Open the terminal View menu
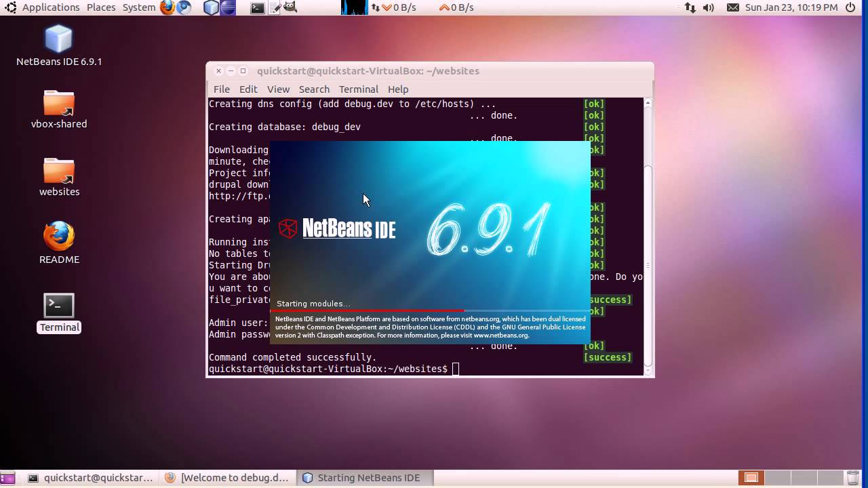The width and height of the screenshot is (868, 488). [278, 89]
